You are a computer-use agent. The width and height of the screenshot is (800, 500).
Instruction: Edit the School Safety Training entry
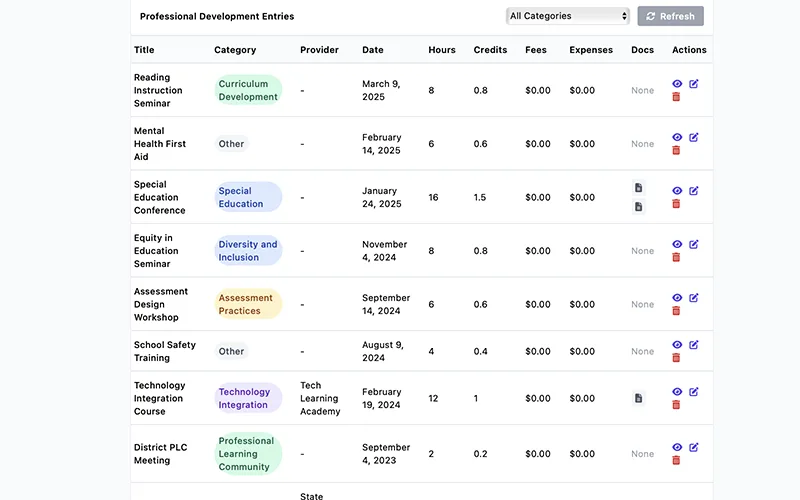(x=693, y=345)
